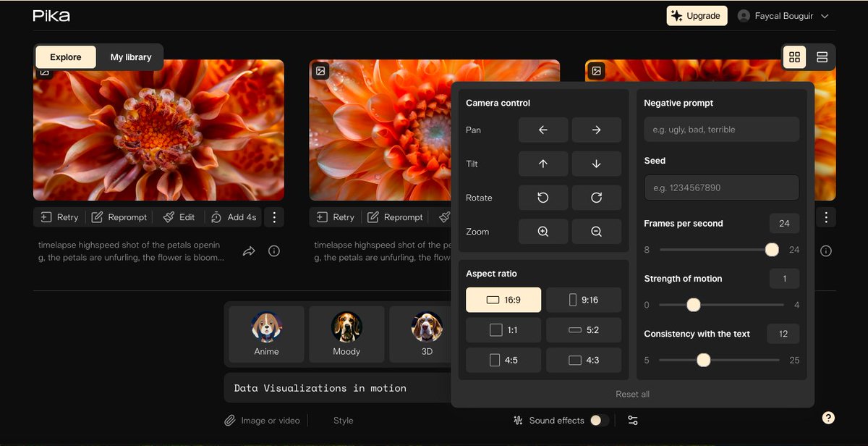
Task: Rotate camera clockwise
Action: pyautogui.click(x=597, y=198)
